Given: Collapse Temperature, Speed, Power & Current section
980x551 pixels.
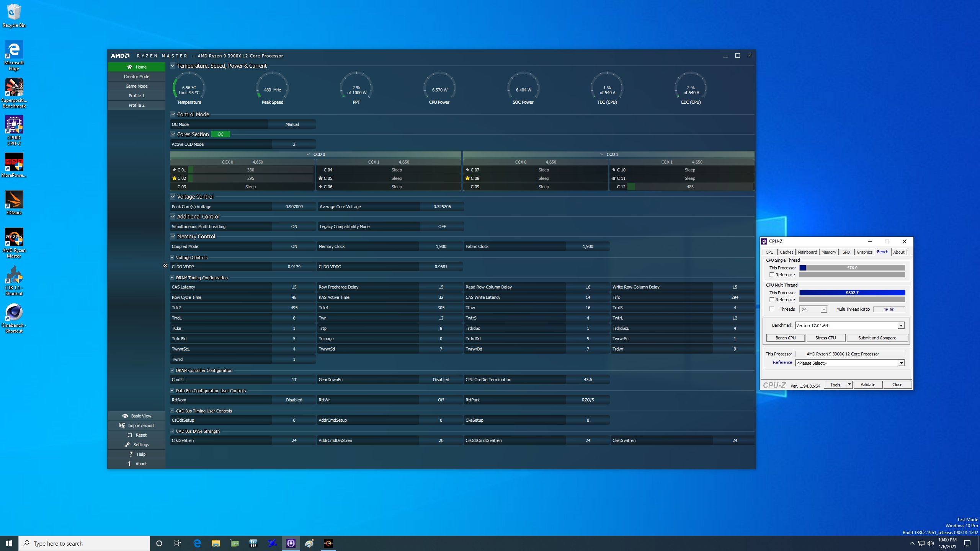Looking at the screenshot, I should (173, 66).
